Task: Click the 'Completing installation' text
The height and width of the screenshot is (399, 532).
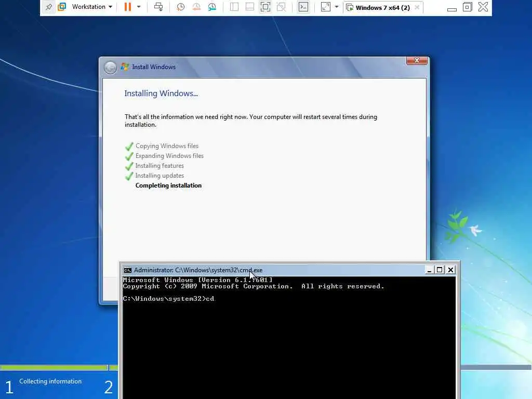Action: (x=169, y=185)
